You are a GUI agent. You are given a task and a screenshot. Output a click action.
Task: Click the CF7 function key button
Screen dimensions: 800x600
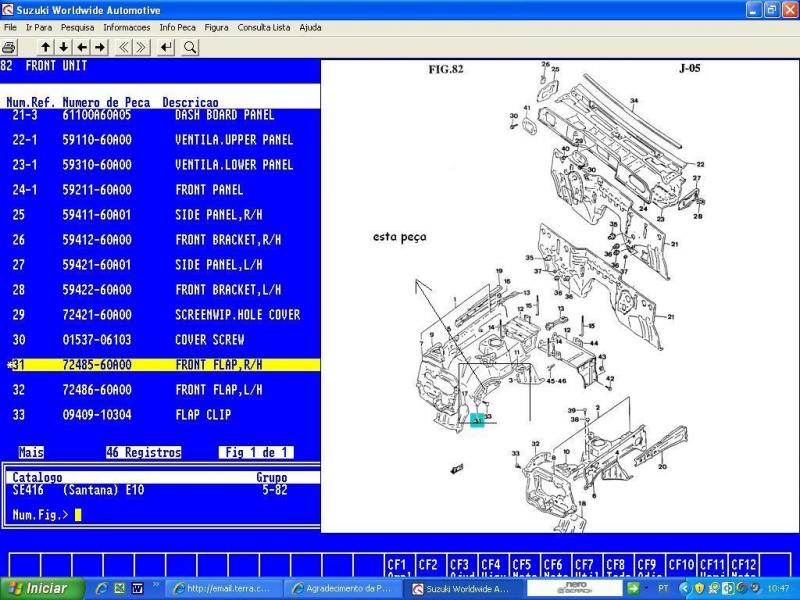tap(587, 566)
